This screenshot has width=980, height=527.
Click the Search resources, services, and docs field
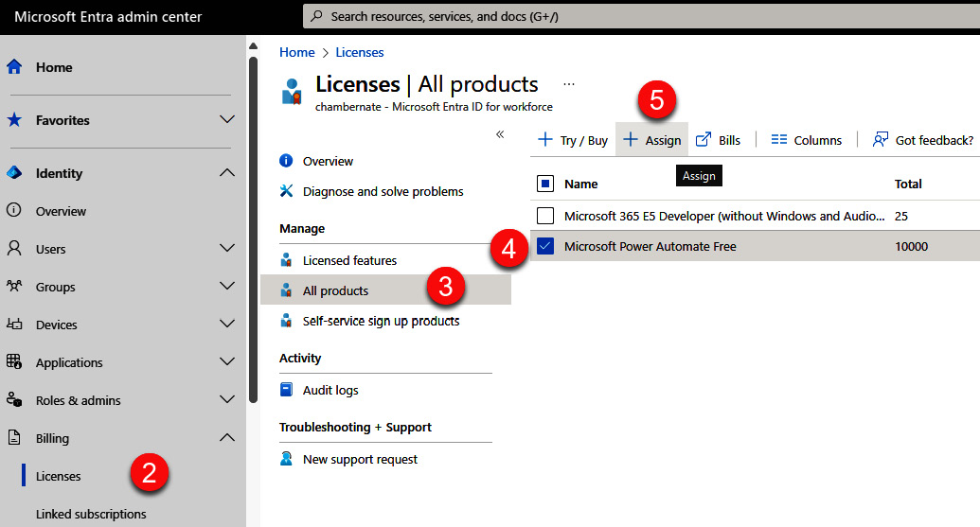[641, 16]
